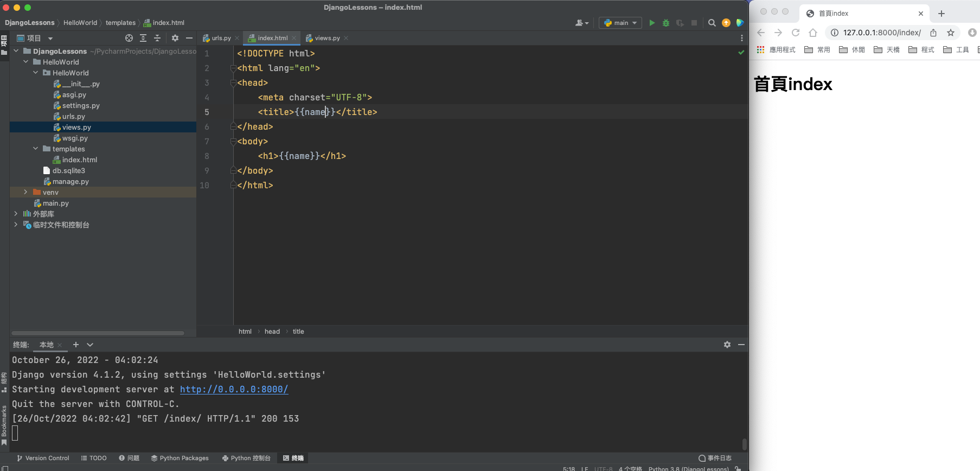
Task: Open terminal panel settings gear
Action: (x=727, y=345)
